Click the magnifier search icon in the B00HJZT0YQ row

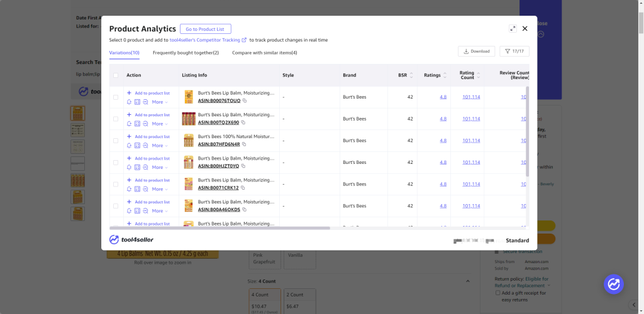tap(145, 167)
